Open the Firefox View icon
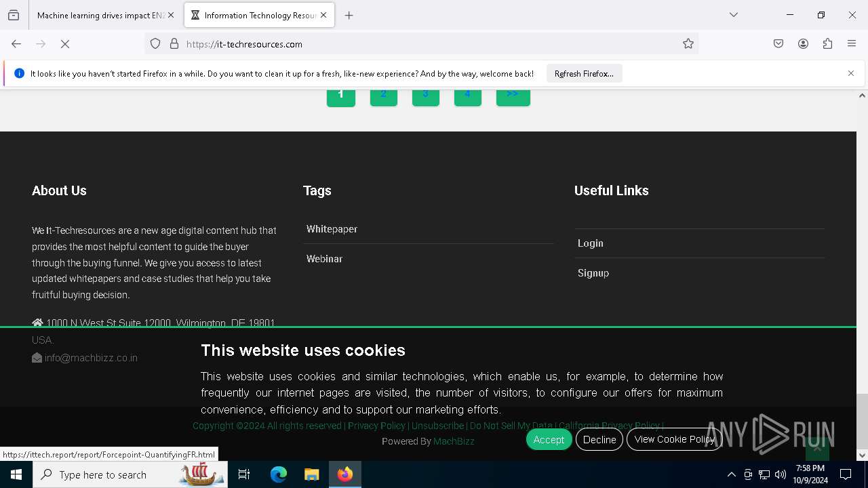 (14, 15)
